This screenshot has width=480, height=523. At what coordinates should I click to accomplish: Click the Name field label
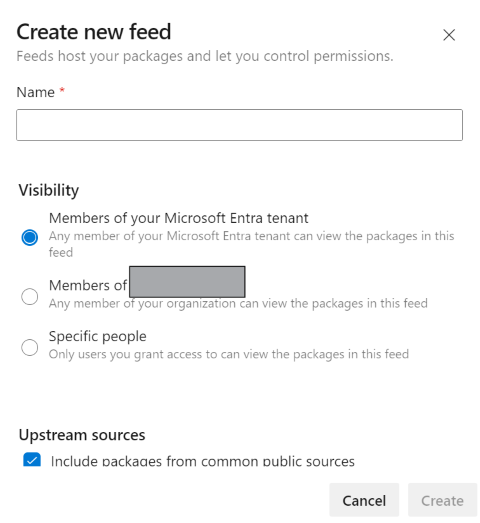click(35, 92)
